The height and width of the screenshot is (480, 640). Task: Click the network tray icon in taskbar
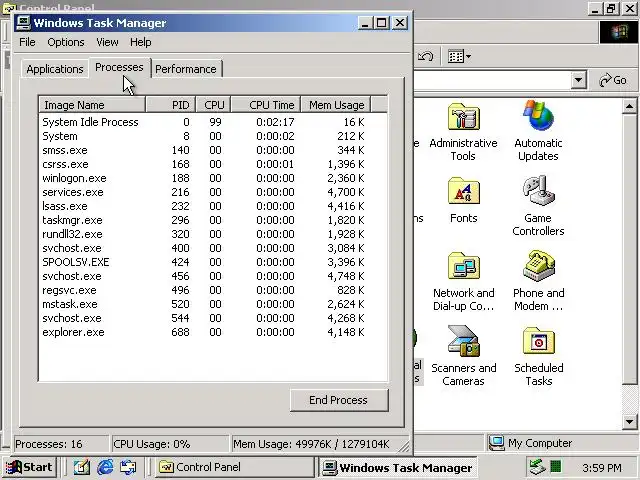point(537,467)
